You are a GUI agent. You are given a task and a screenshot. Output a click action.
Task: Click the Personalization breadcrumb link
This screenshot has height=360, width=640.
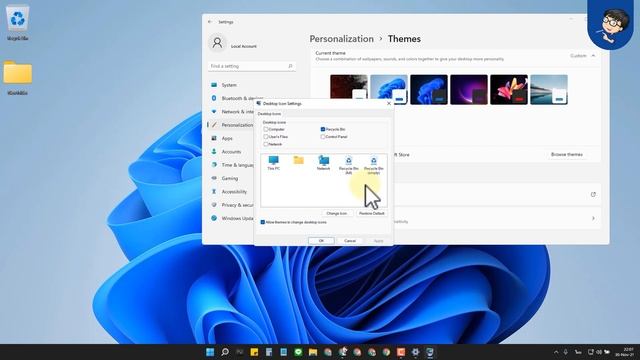pyautogui.click(x=342, y=39)
